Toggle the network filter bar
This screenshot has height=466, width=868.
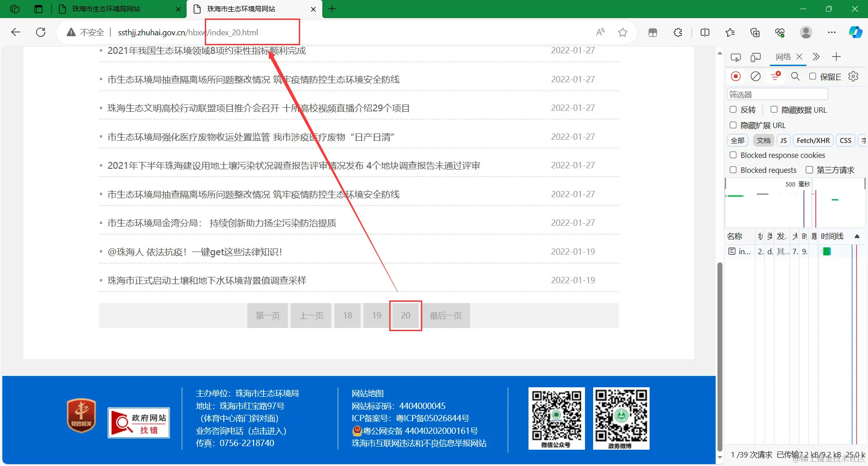pos(776,76)
